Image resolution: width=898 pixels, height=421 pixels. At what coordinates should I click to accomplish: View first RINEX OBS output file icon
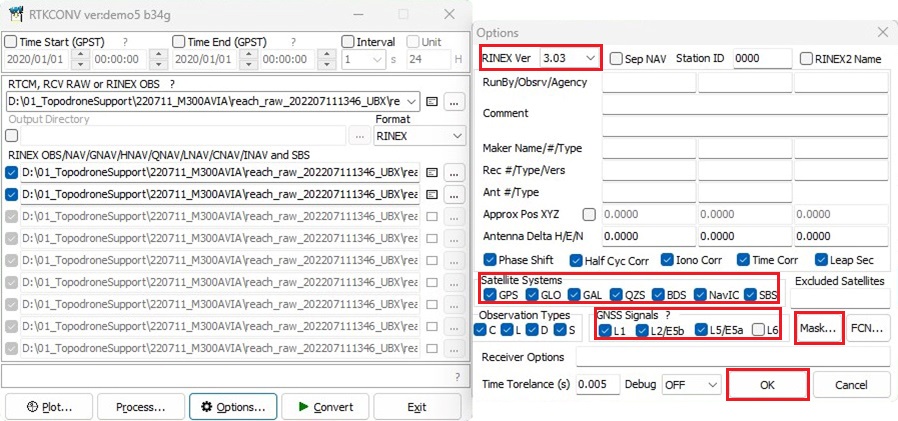pos(432,172)
